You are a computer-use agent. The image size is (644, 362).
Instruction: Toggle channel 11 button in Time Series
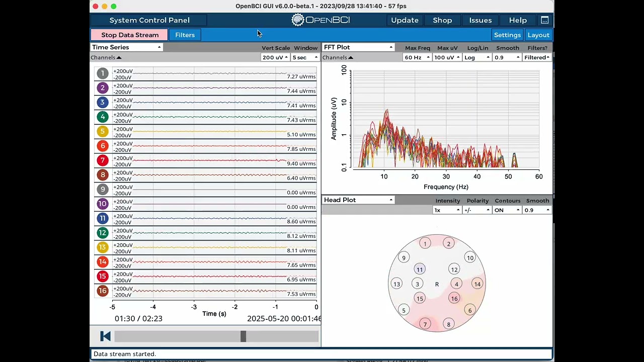pos(103,219)
